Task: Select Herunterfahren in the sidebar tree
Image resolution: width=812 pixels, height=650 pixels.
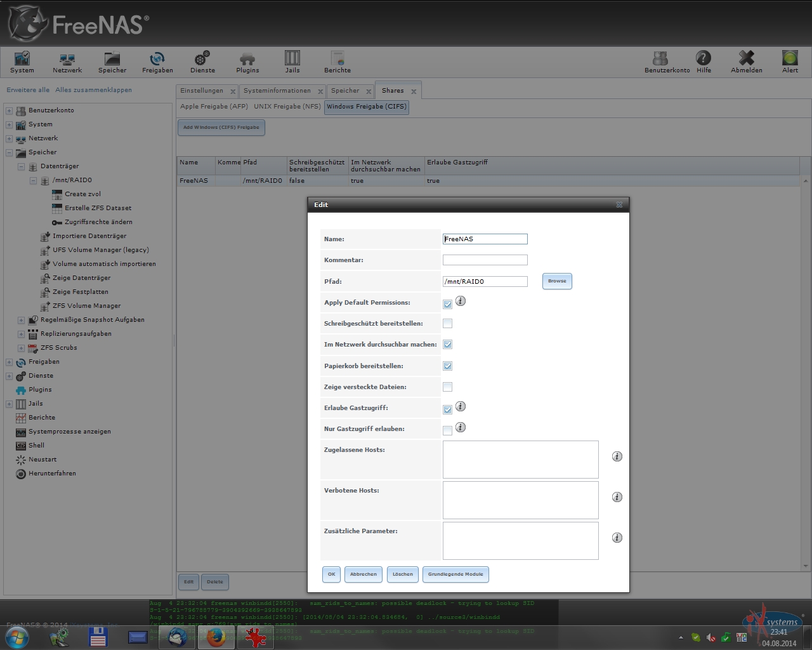Action: tap(51, 474)
